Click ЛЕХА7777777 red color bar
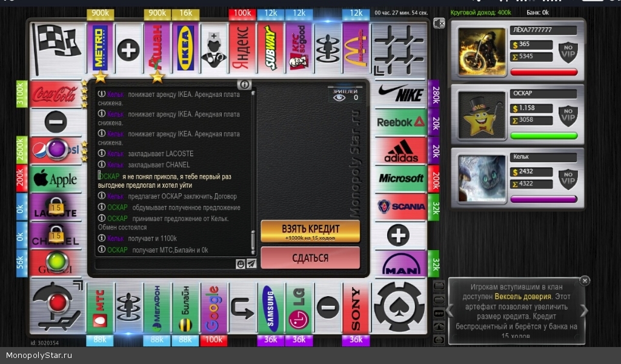This screenshot has width=621, height=364. [x=543, y=72]
